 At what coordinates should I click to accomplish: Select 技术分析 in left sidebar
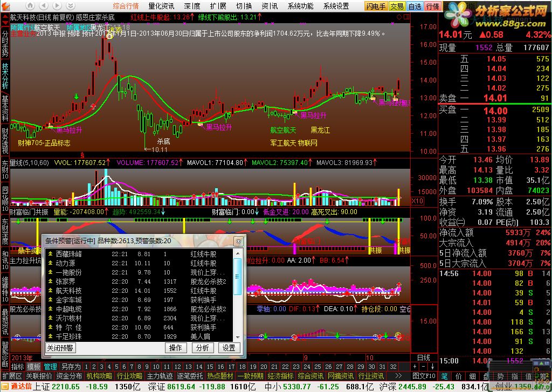point(5,75)
